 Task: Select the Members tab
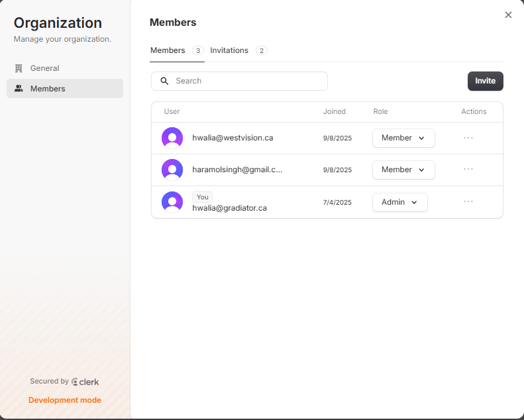168,50
